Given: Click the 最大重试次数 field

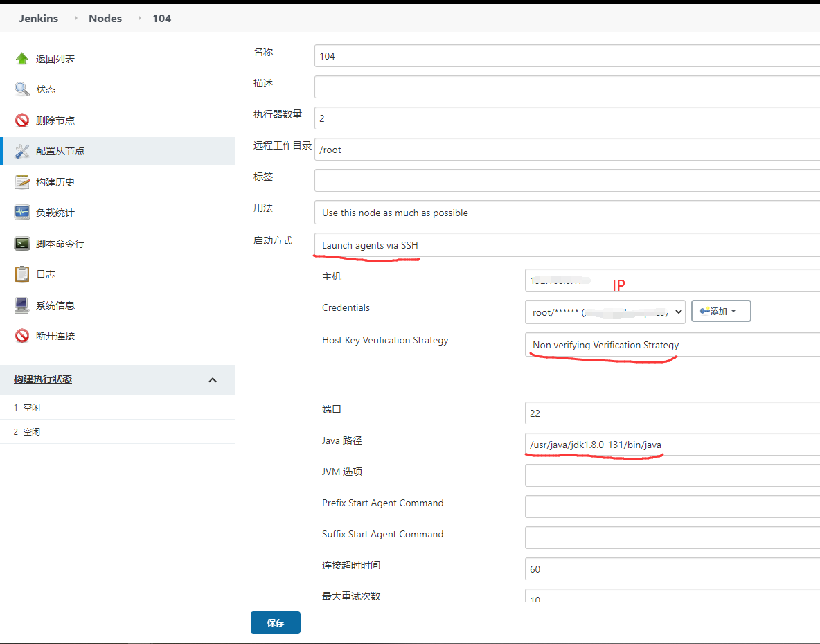Looking at the screenshot, I should coord(672,596).
